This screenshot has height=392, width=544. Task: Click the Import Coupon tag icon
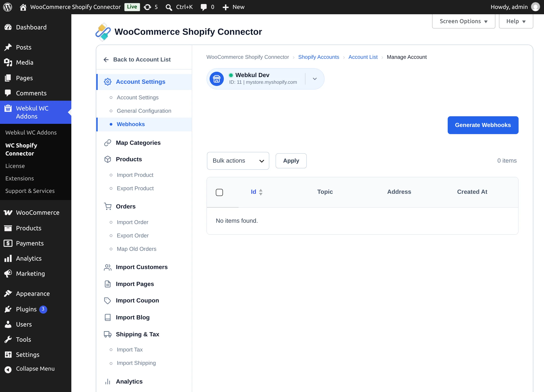[108, 301]
